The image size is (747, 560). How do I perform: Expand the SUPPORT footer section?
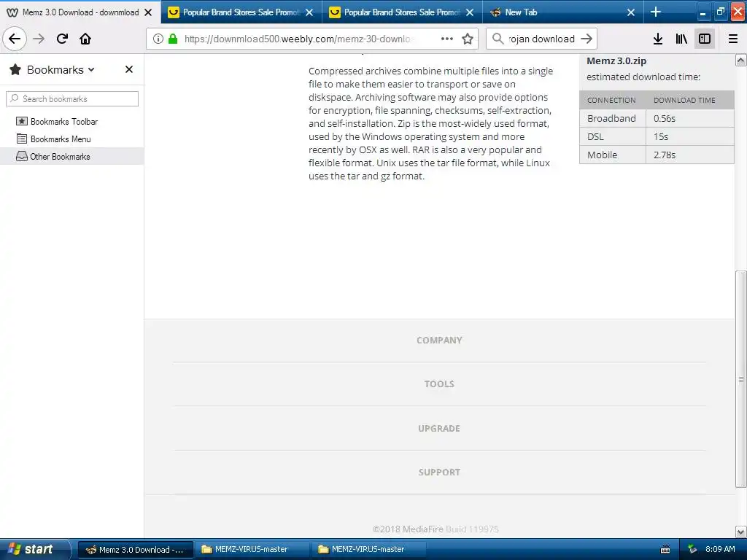tap(439, 472)
